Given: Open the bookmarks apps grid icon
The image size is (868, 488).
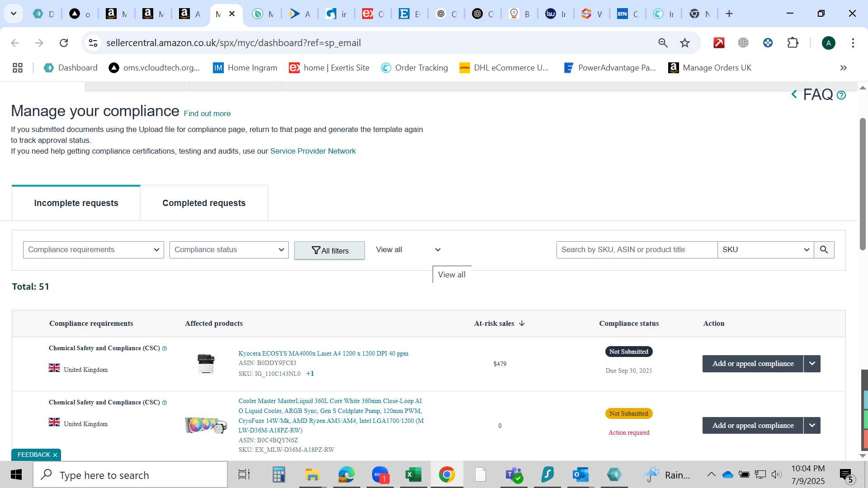Looking at the screenshot, I should click(18, 68).
